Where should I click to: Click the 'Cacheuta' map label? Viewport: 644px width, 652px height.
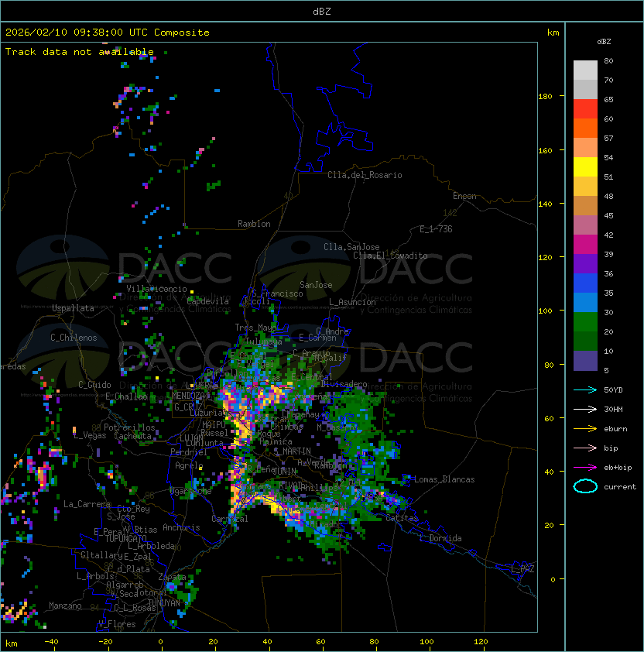tap(132, 436)
